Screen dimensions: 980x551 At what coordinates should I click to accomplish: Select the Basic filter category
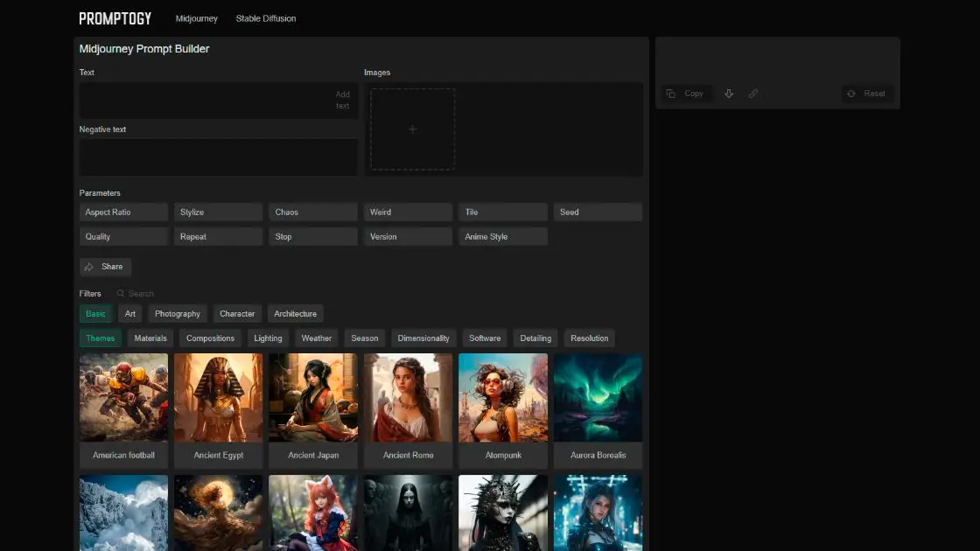click(95, 314)
